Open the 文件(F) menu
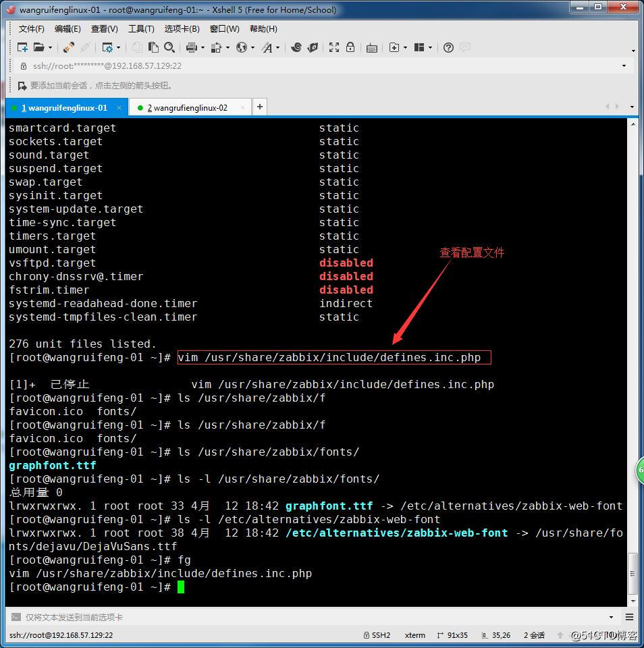 (32, 29)
